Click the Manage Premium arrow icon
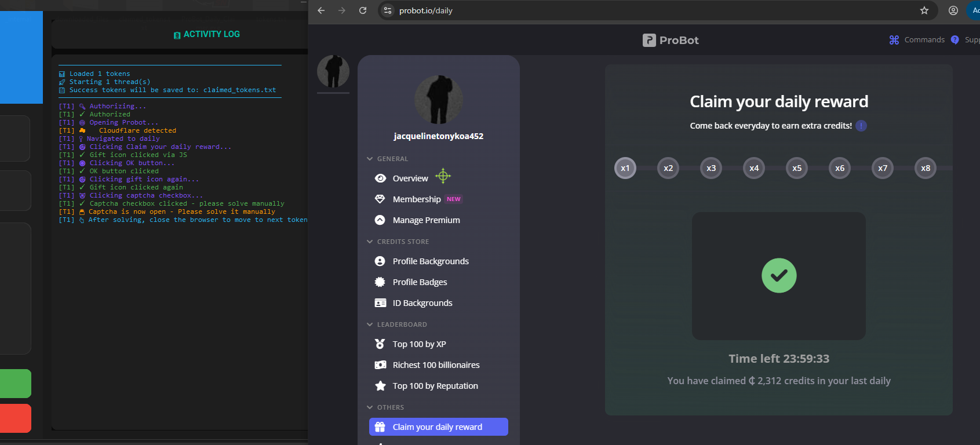Viewport: 980px width, 445px height. [x=380, y=220]
